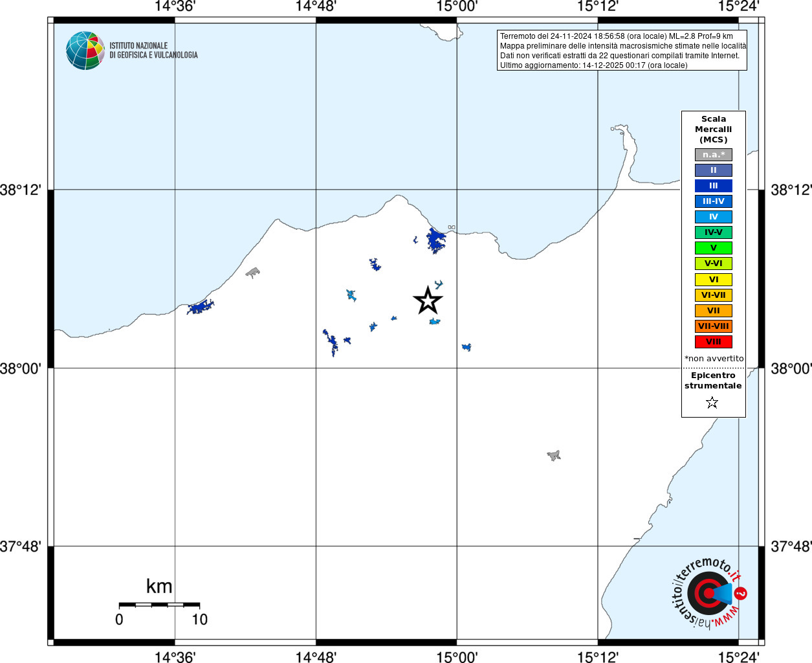The height and width of the screenshot is (663, 812).
Task: Click the star icon in the legend
Action: (712, 403)
